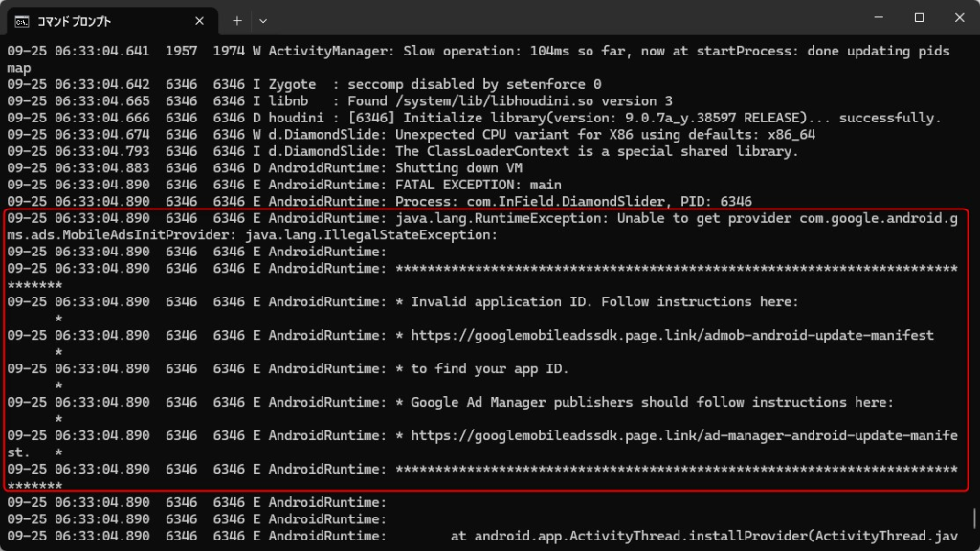Click the command prompt tab icon
The image size is (980, 551).
point(21,20)
